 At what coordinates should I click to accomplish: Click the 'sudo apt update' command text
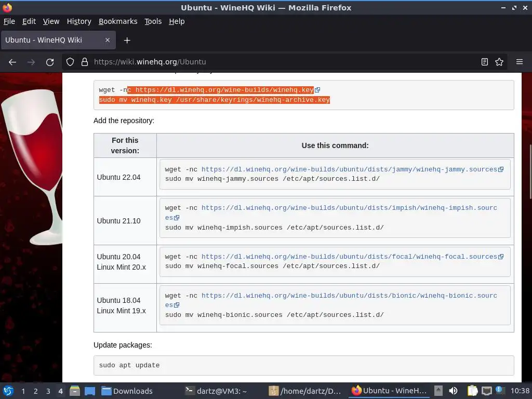click(x=129, y=365)
